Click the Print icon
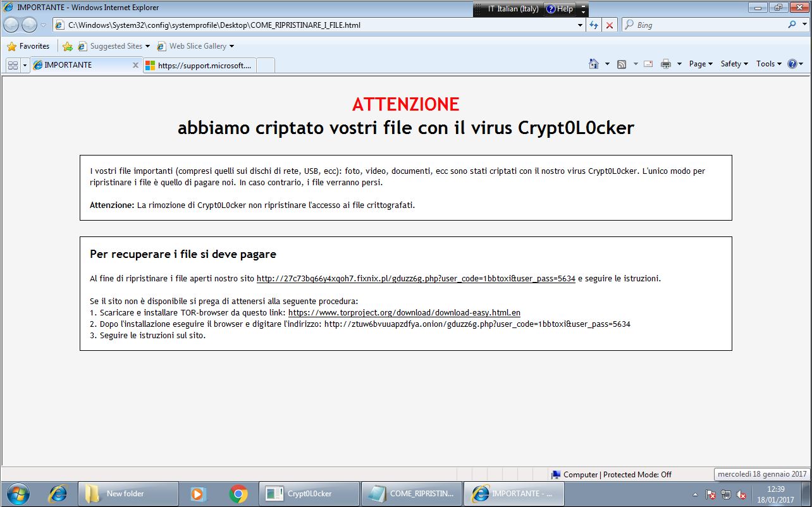This screenshot has height=507, width=812. coord(666,64)
